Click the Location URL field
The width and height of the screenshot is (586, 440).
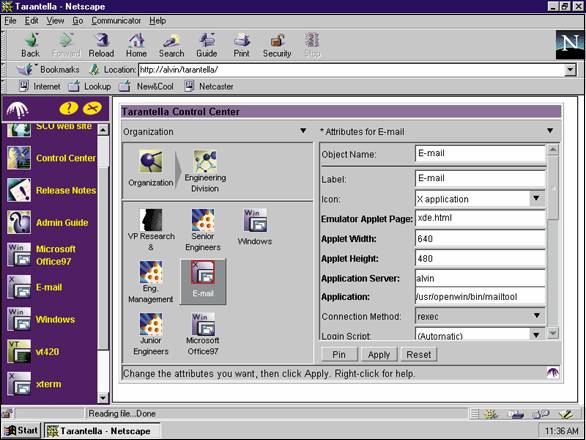click(352, 70)
